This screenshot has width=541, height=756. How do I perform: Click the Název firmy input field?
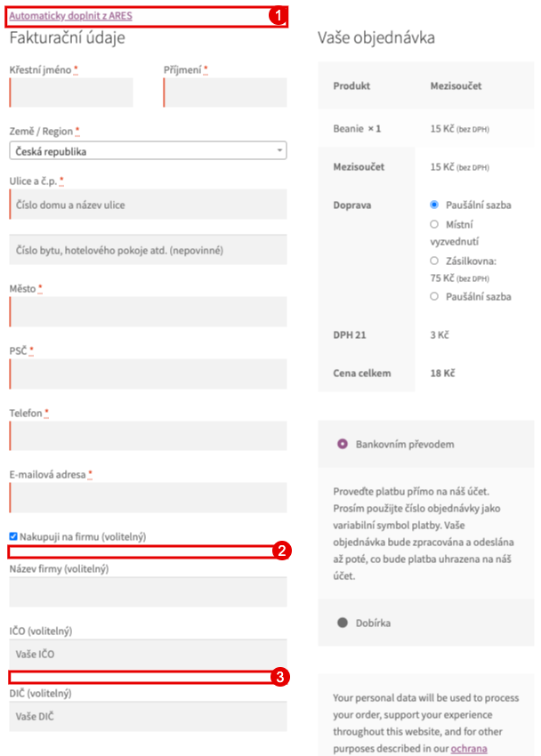tap(148, 592)
